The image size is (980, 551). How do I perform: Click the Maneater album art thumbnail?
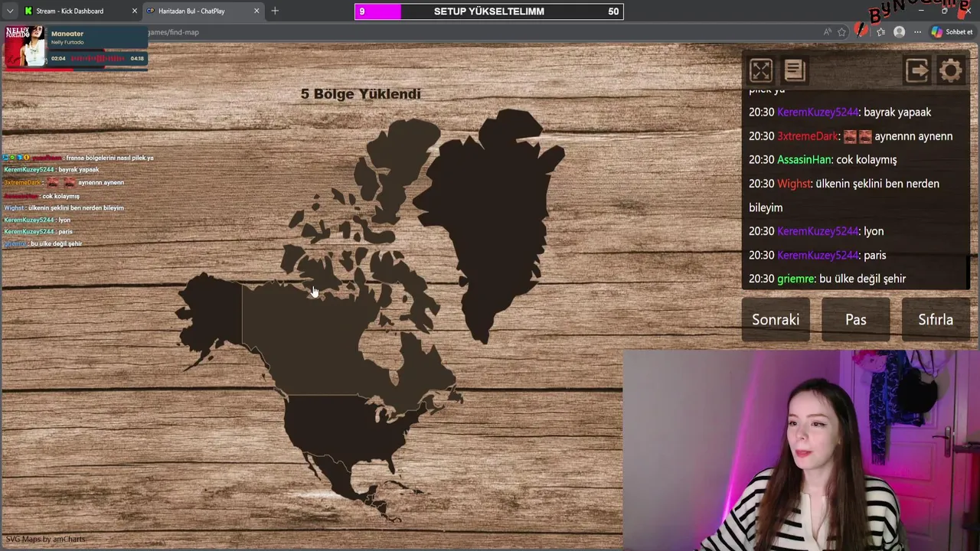tap(24, 47)
